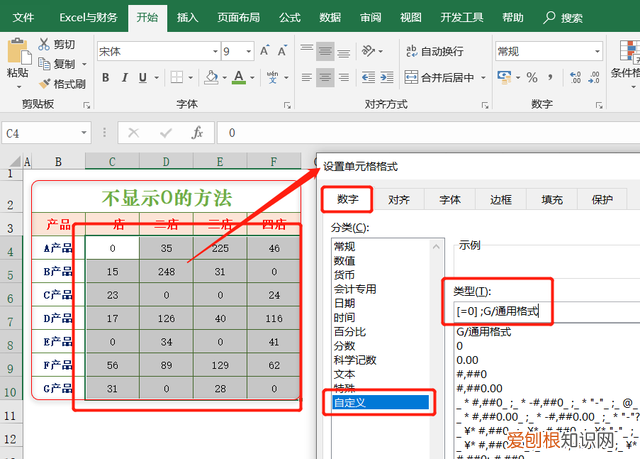Click the Copy icon
Image resolution: width=640 pixels, height=459 pixels.
tap(44, 64)
